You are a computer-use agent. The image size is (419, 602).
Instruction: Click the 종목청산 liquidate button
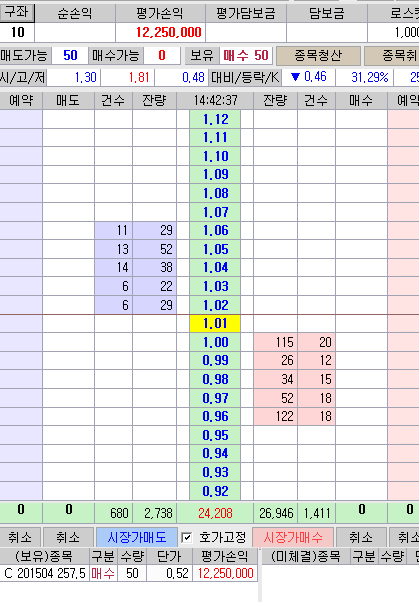(318, 56)
